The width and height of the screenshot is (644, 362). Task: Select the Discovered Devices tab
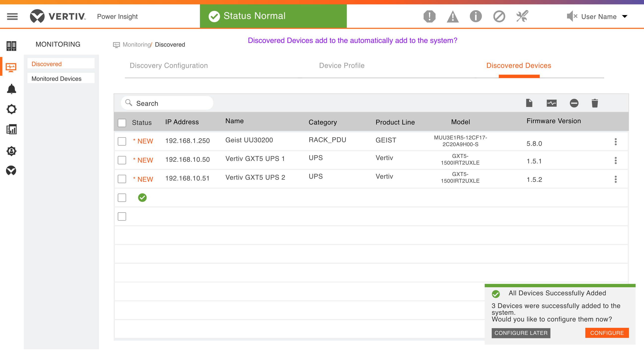click(519, 65)
